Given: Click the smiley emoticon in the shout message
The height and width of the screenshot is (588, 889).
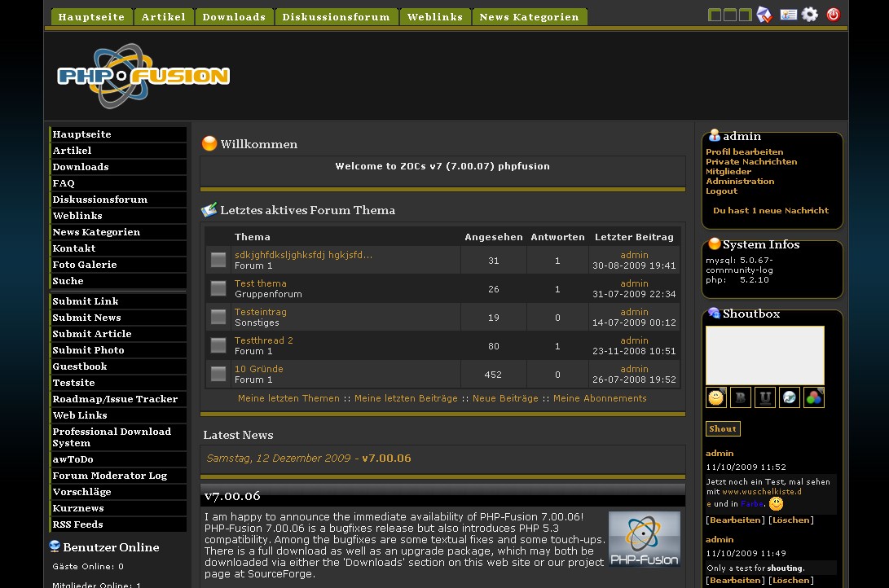Looking at the screenshot, I should [x=777, y=503].
